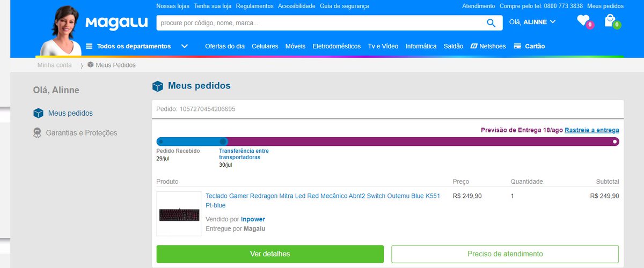Open the Guia de segurança link

[x=345, y=6]
